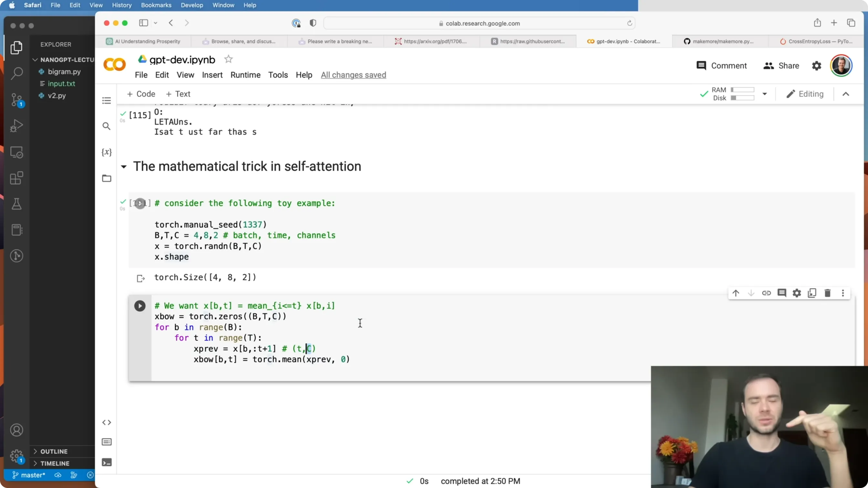Open Colab terminal panel
868x488 pixels.
coord(107,463)
